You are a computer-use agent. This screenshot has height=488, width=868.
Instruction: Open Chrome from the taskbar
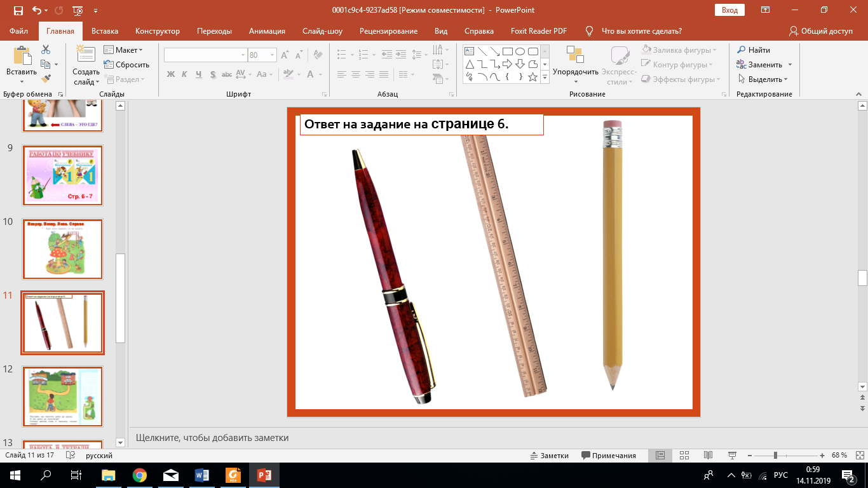pos(140,475)
